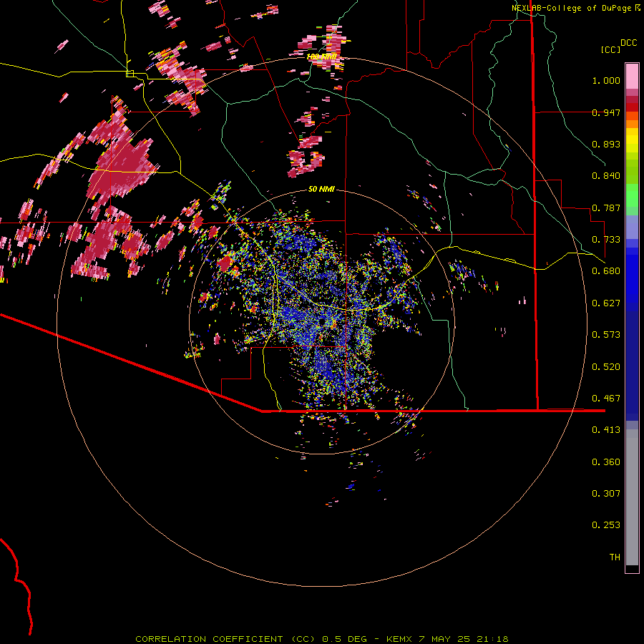Click the TH label at colorbar bottom
This screenshot has width=644, height=644.
(615, 557)
